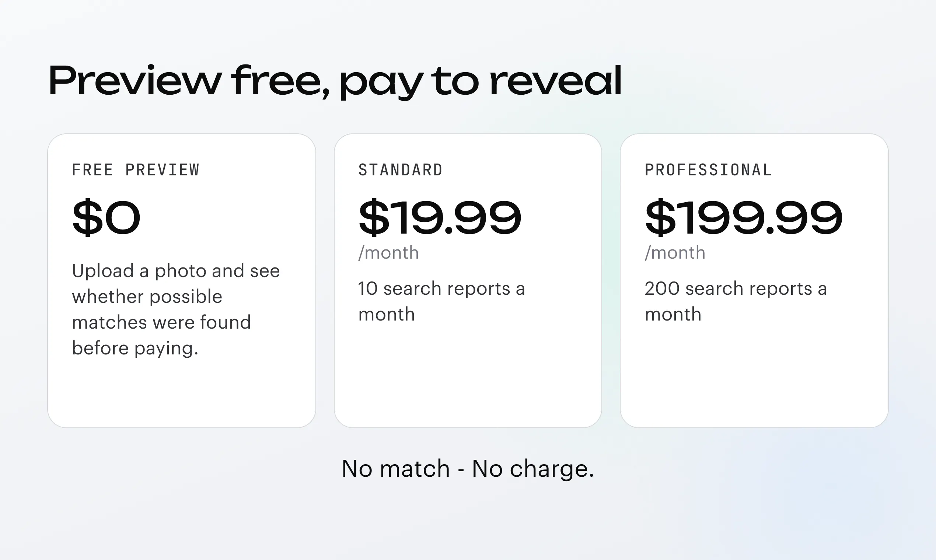936x560 pixels.
Task: Click the STANDARD plan label
Action: (x=401, y=170)
